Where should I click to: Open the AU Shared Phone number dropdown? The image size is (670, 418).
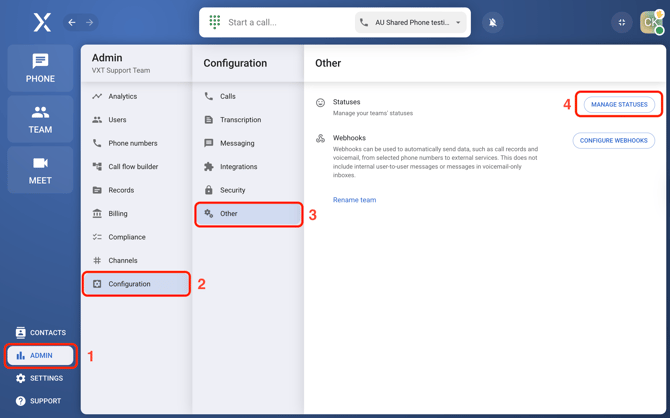[411, 22]
